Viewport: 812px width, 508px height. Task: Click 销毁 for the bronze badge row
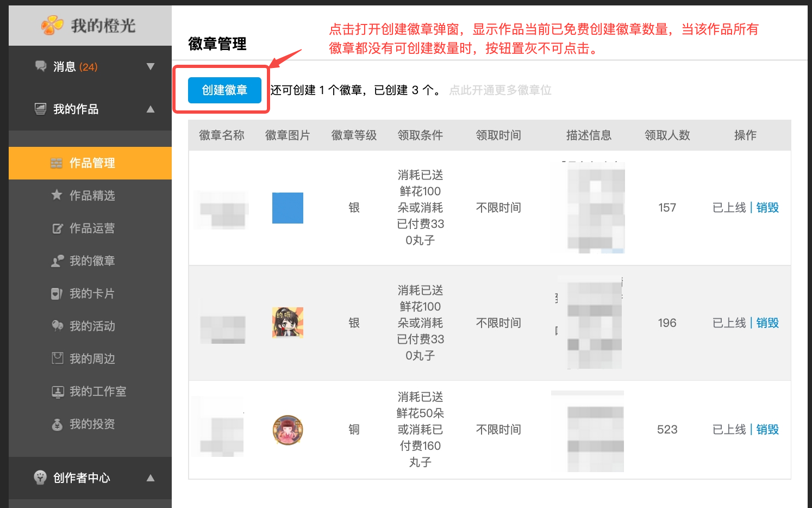pos(767,430)
